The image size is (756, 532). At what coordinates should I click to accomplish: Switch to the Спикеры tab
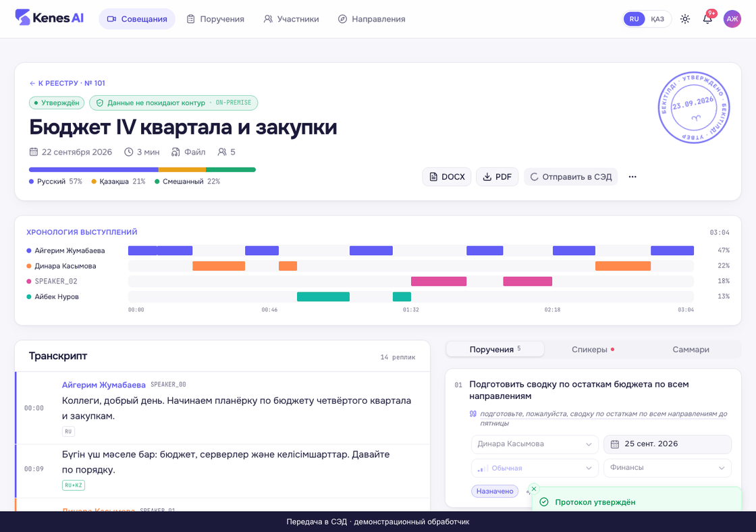[593, 349]
